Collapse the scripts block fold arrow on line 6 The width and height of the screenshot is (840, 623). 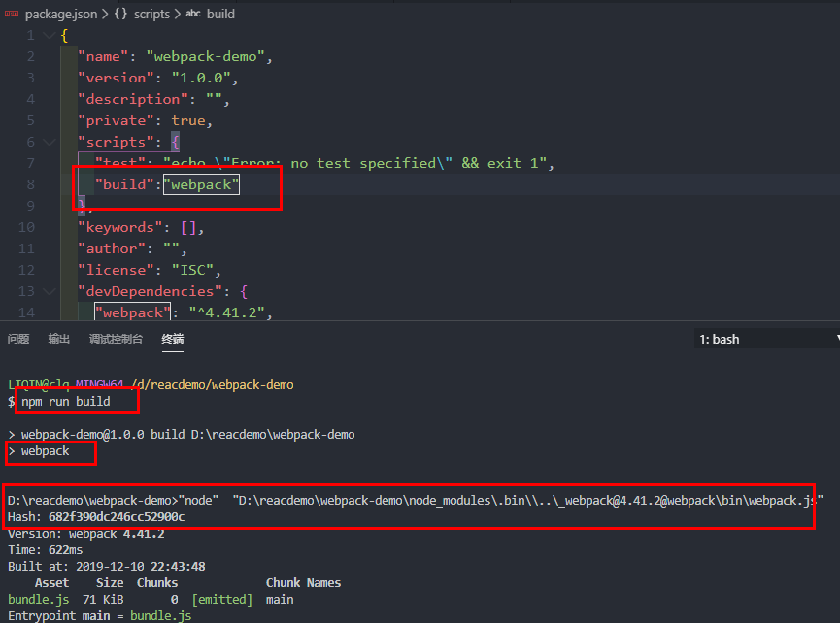[x=49, y=142]
